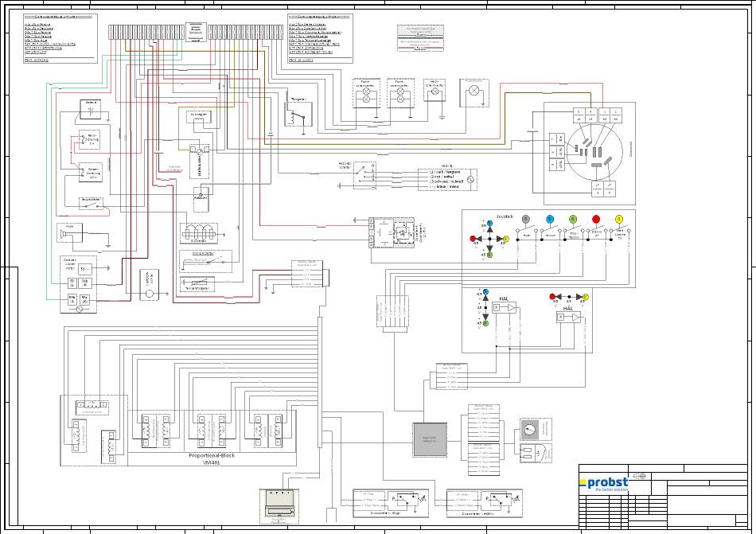Select the right HAL sensor amplifier symbol
Viewport: 756px width, 534px height.
click(568, 317)
